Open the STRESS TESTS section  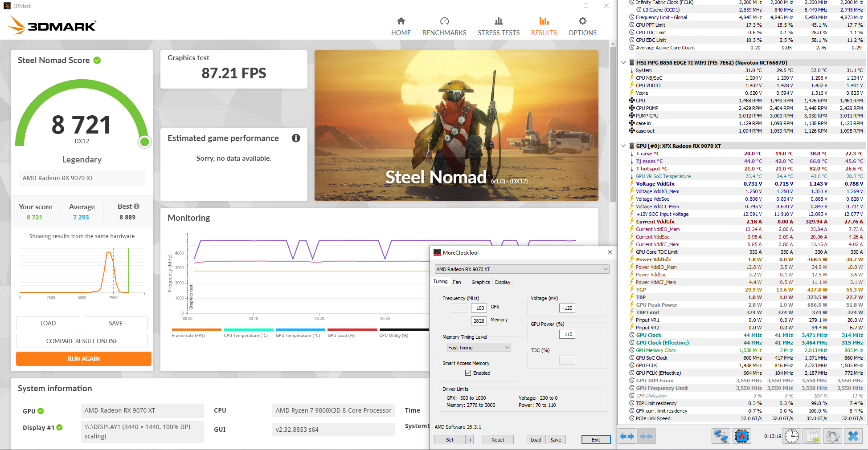(499, 27)
